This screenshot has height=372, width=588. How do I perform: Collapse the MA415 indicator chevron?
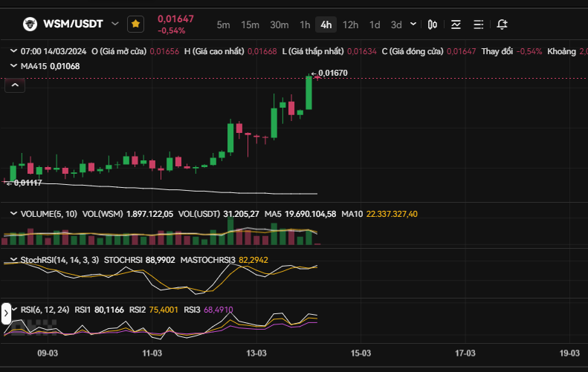(x=13, y=65)
